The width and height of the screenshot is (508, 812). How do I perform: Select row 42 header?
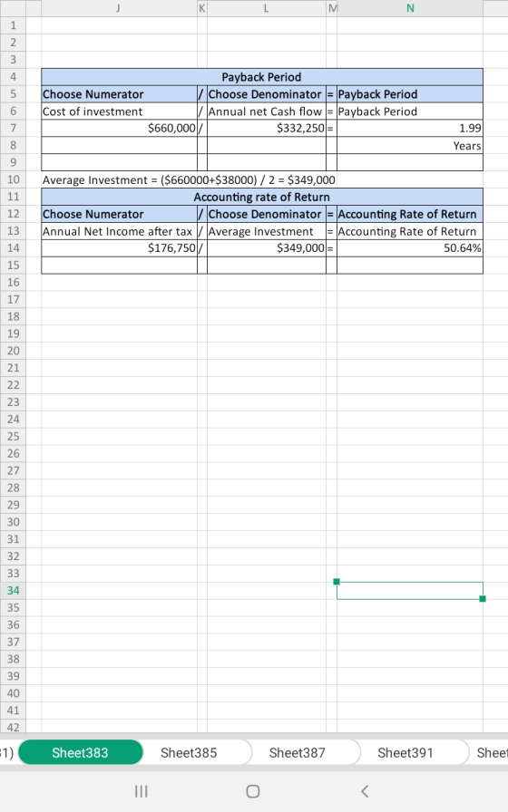(x=13, y=727)
